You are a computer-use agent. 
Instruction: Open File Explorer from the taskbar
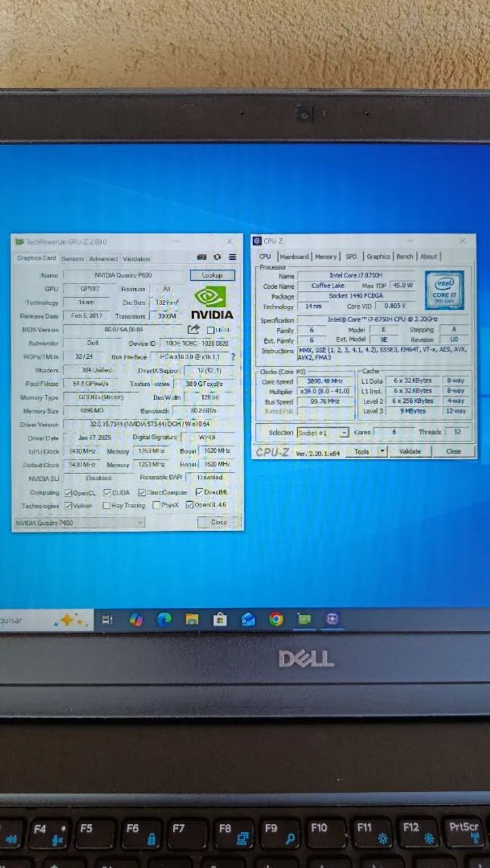pyautogui.click(x=192, y=619)
